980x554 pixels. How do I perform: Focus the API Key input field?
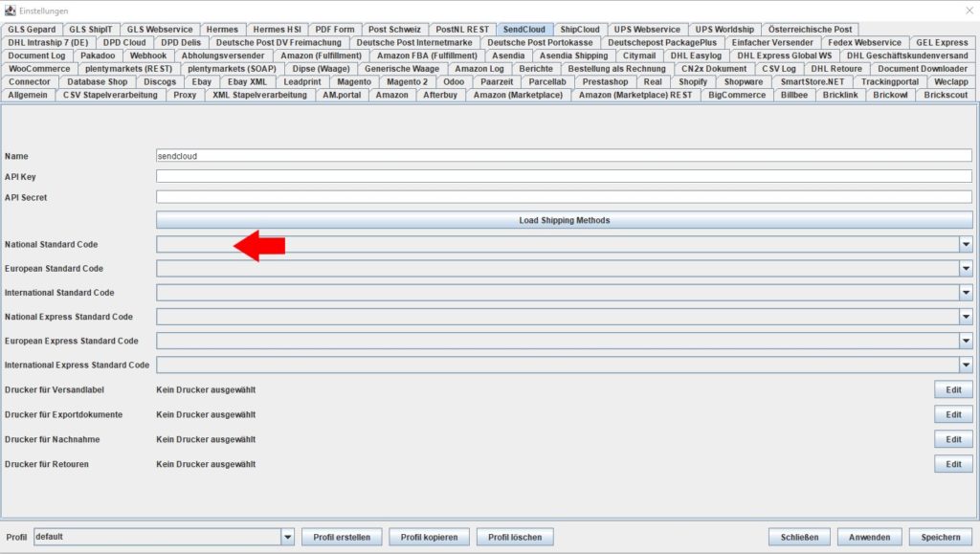coord(564,177)
